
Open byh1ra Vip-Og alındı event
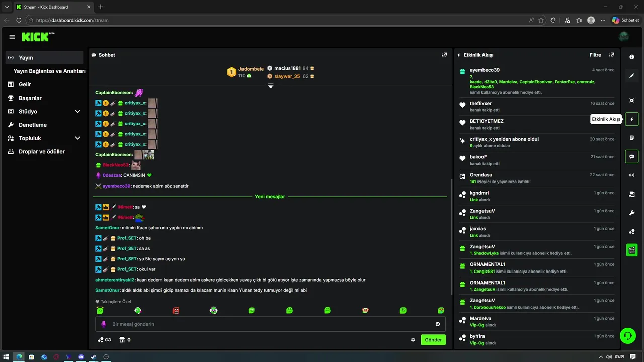coord(537,339)
